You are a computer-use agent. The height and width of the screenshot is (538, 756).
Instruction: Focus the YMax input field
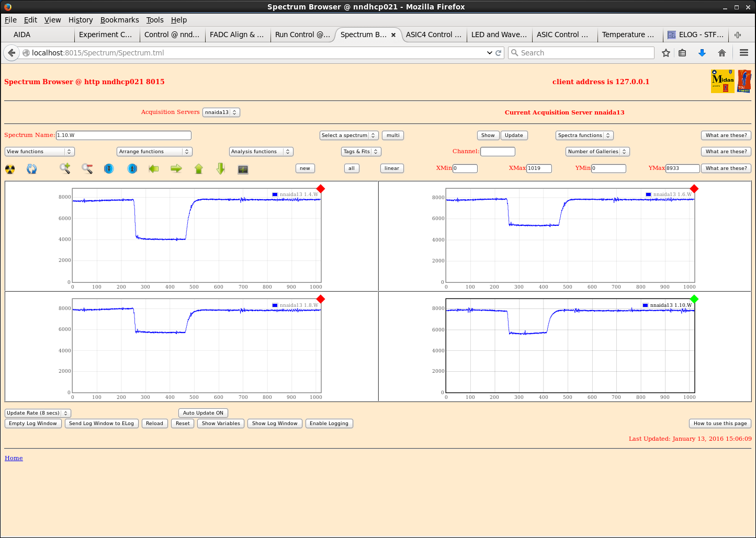pyautogui.click(x=682, y=168)
